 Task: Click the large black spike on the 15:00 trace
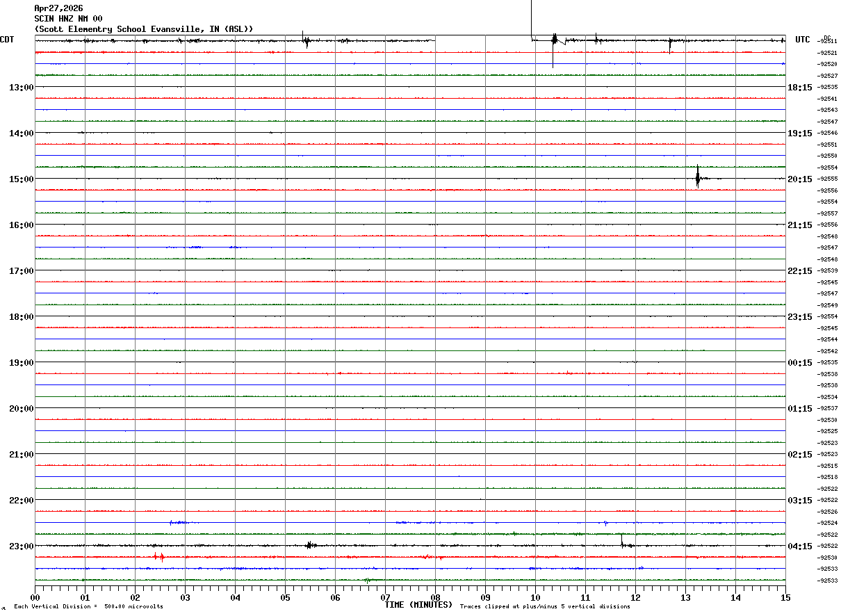click(x=697, y=177)
